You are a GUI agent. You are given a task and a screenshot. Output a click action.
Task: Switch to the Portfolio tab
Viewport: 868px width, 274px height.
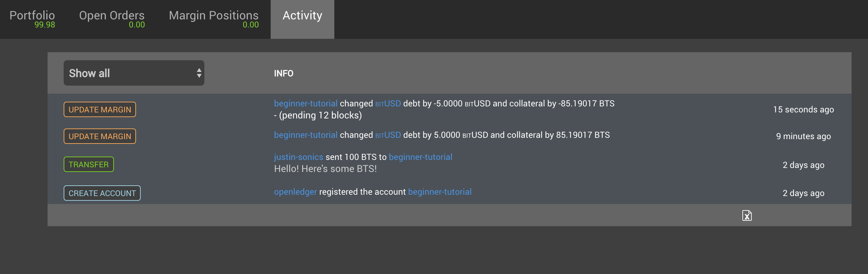[x=32, y=19]
